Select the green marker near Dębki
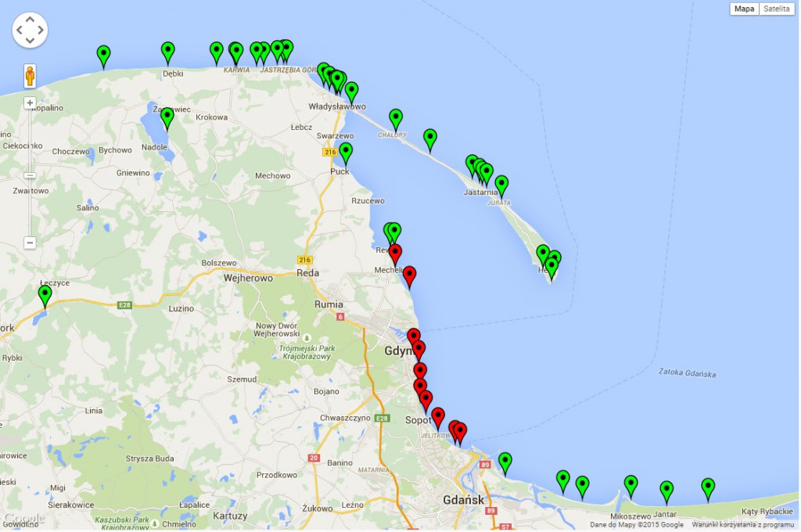This screenshot has height=532, width=801. tap(167, 51)
